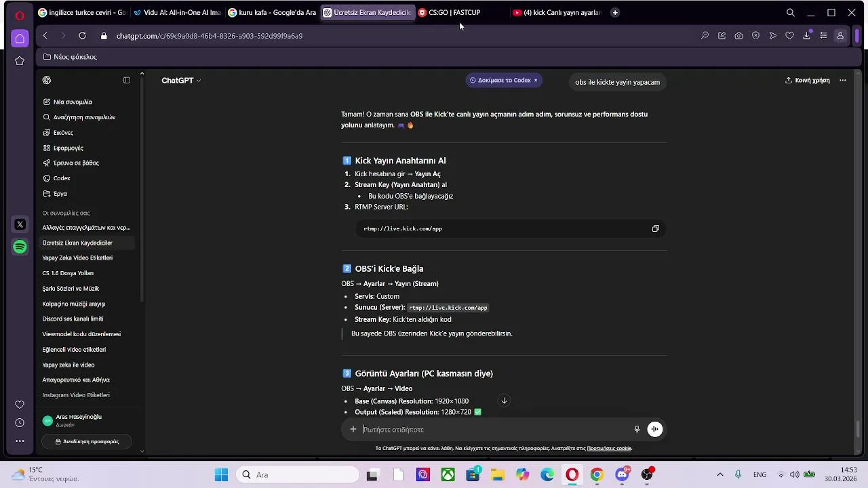This screenshot has height=488, width=868.
Task: Open the X (Twitter) sidebar panel
Action: tap(20, 224)
